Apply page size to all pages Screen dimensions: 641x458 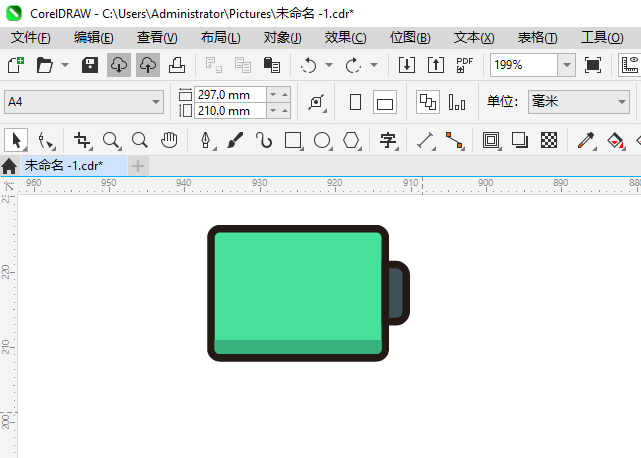pos(428,102)
